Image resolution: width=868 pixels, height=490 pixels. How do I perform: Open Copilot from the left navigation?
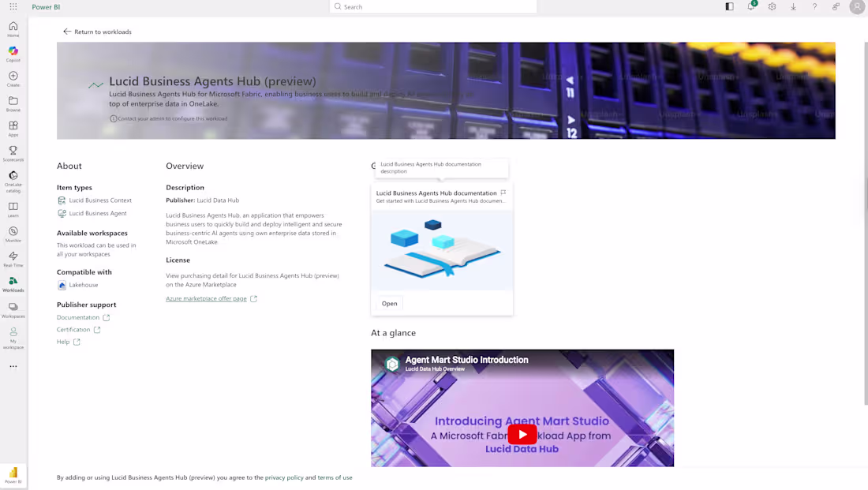(13, 54)
